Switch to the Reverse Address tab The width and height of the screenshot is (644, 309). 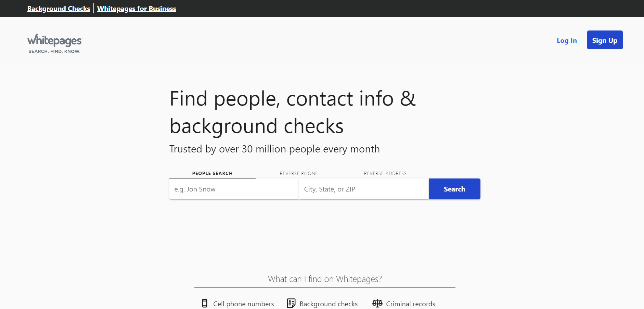pyautogui.click(x=385, y=173)
